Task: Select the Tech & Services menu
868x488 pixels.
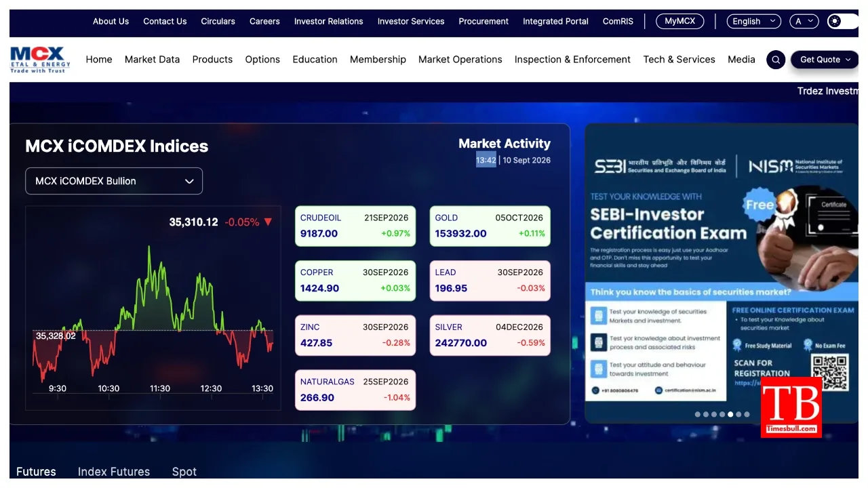Action: [x=679, y=60]
